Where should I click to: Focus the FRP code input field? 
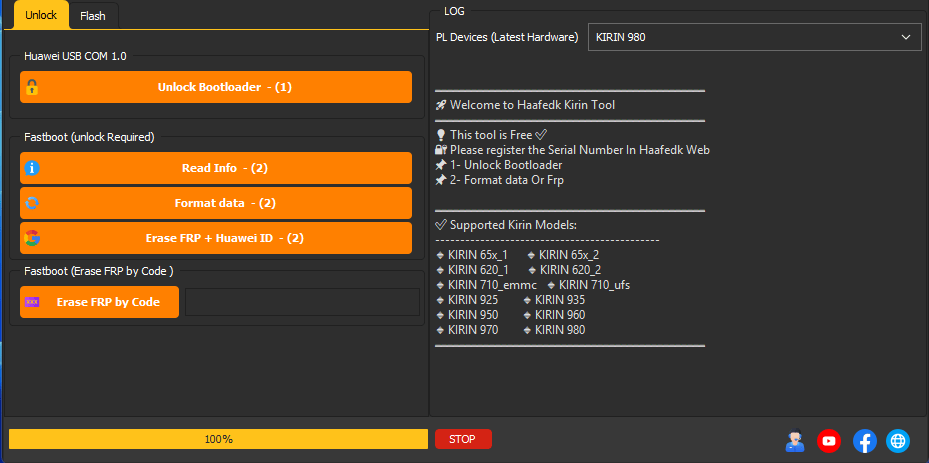click(x=302, y=302)
